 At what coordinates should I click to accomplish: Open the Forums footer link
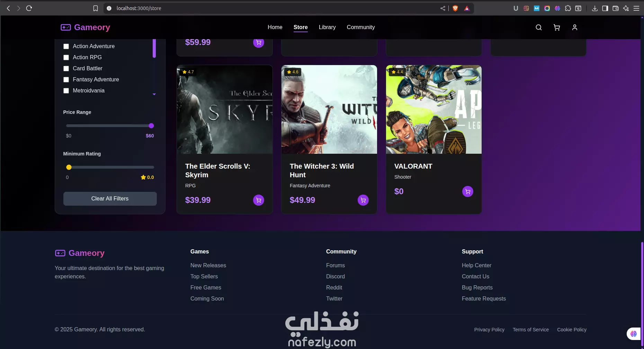[336, 266]
